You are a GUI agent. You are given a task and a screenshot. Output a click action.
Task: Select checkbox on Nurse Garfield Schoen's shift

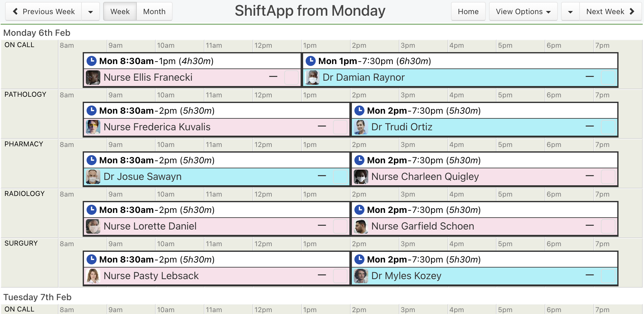pos(608,226)
